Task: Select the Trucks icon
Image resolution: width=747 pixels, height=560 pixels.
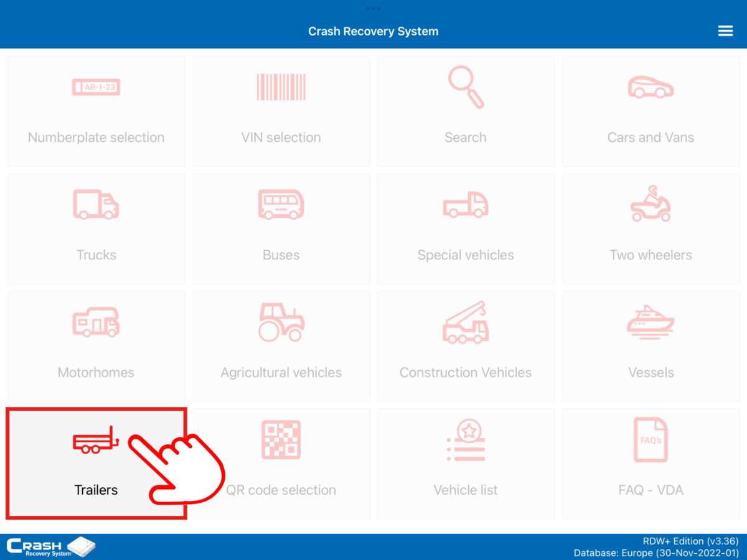Action: point(96,205)
